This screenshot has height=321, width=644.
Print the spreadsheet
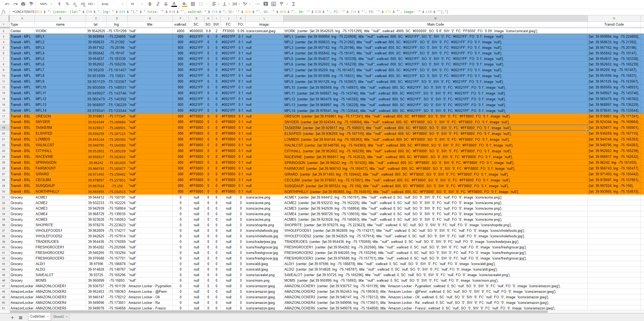tap(23, 4)
